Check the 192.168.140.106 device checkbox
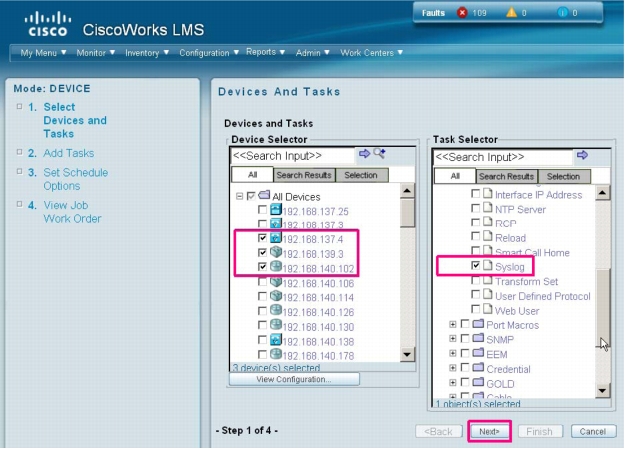This screenshot has height=450, width=625. (x=262, y=282)
